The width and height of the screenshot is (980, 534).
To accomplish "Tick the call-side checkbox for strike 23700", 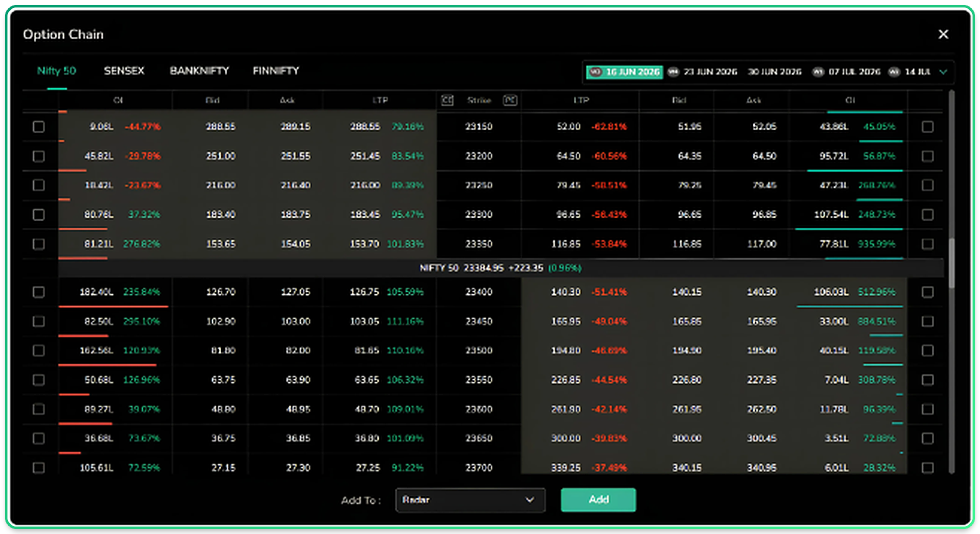I will click(x=38, y=468).
